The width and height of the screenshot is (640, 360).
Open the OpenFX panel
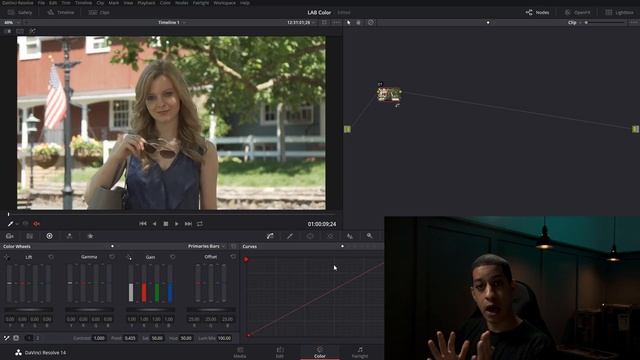coord(577,12)
